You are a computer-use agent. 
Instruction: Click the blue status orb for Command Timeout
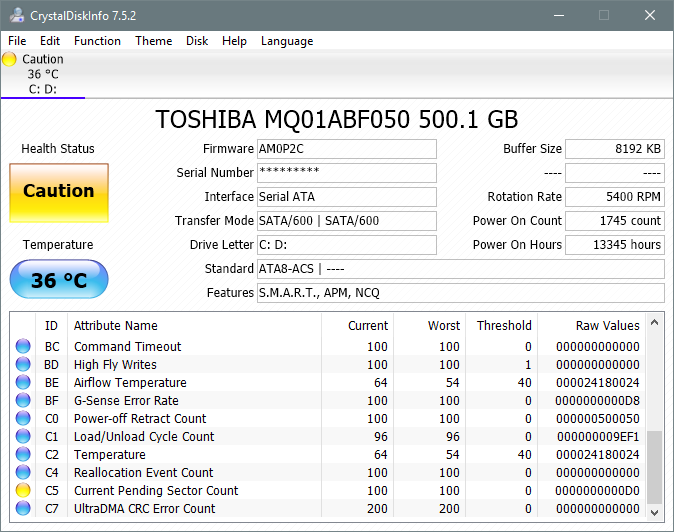(23, 346)
